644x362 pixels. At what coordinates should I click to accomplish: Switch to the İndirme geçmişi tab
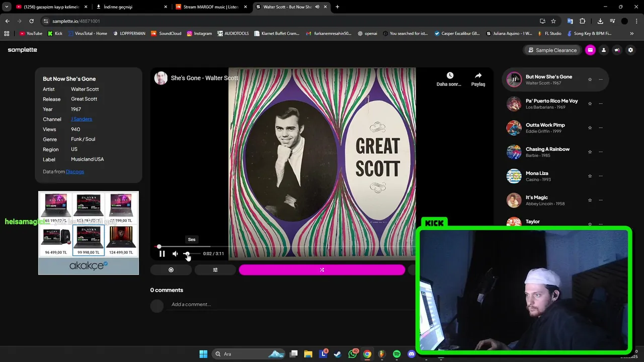point(132,7)
